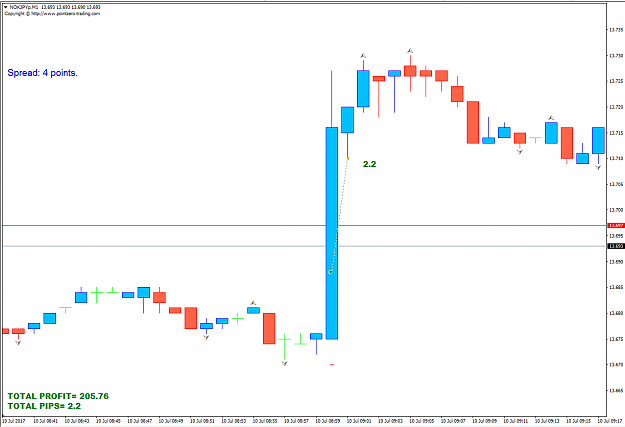Click the green "2.2" trade result label
The width and height of the screenshot is (625, 427).
pyautogui.click(x=369, y=164)
